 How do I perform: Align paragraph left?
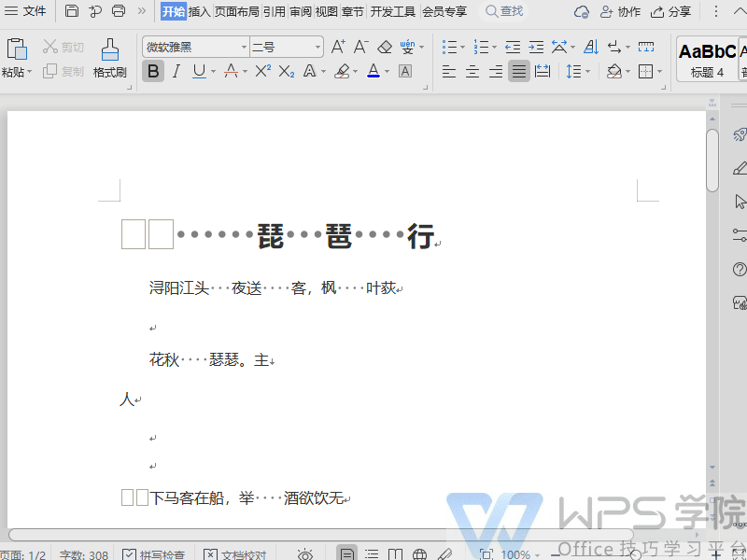pyautogui.click(x=449, y=72)
